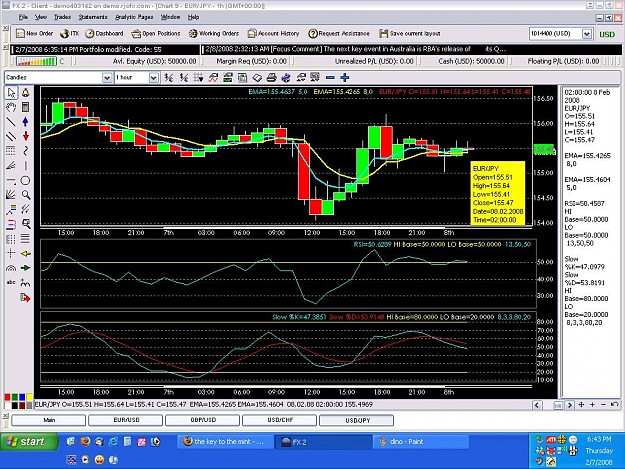The image size is (625, 469).
Task: Click the red exit arrow icon
Action: coord(25,297)
